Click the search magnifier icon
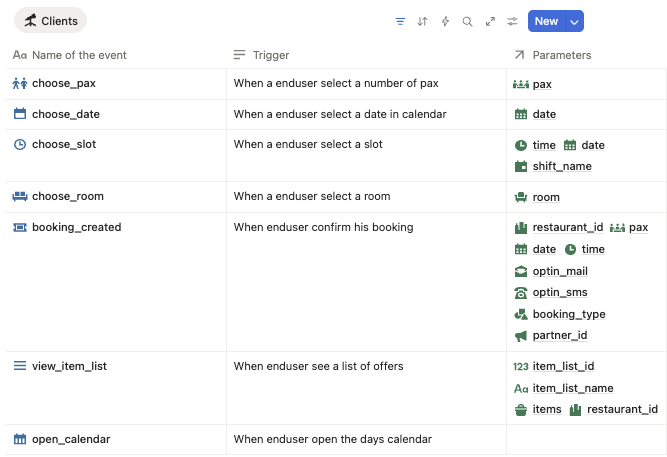 tap(467, 21)
